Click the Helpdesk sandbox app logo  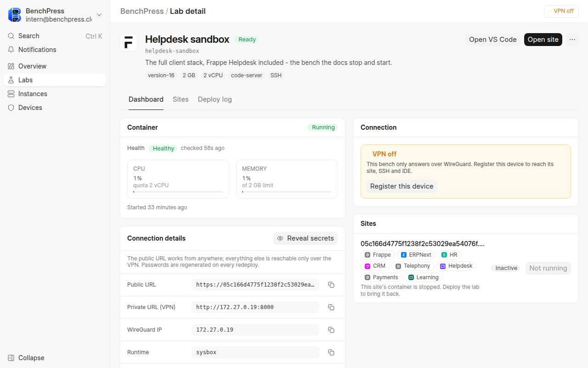129,42
